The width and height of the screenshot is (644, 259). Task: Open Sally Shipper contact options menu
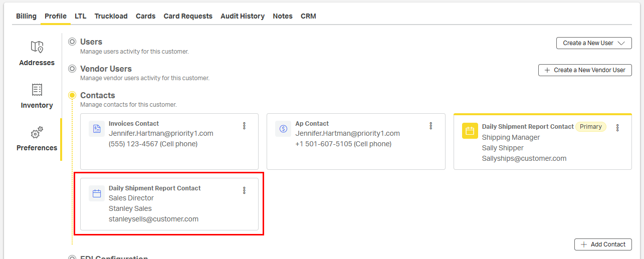coord(617,128)
